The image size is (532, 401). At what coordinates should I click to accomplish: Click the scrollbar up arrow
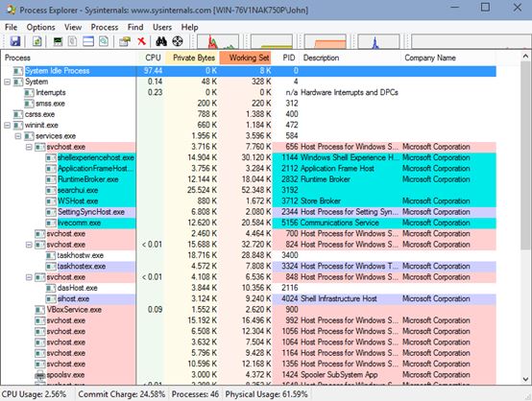(x=525, y=57)
